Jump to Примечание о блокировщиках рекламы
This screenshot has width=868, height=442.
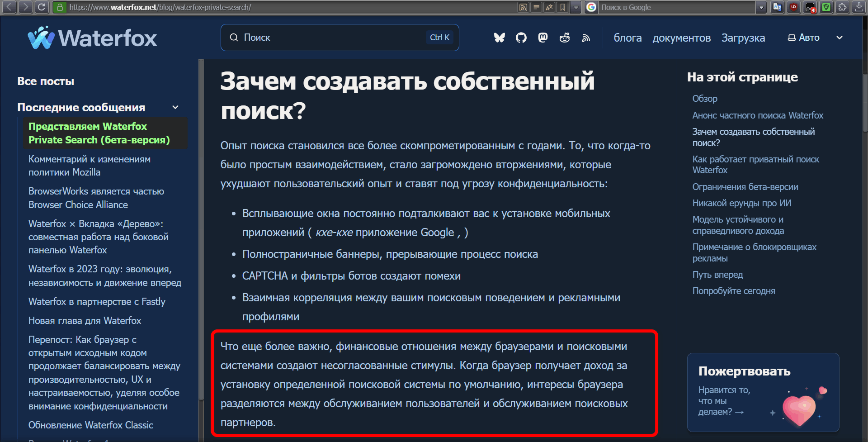coord(755,252)
